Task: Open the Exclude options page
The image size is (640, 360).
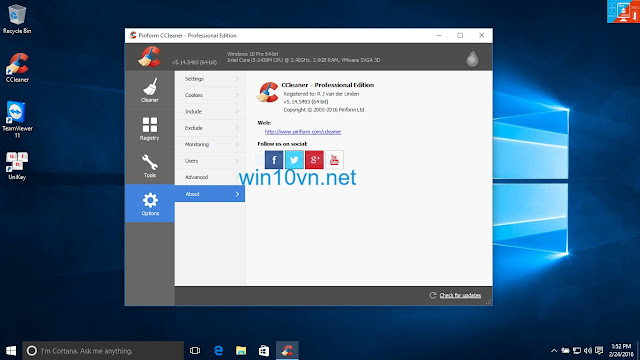Action: point(210,128)
